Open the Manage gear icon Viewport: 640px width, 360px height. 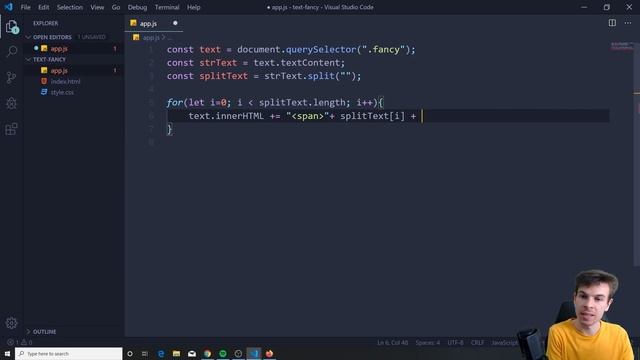(11, 323)
